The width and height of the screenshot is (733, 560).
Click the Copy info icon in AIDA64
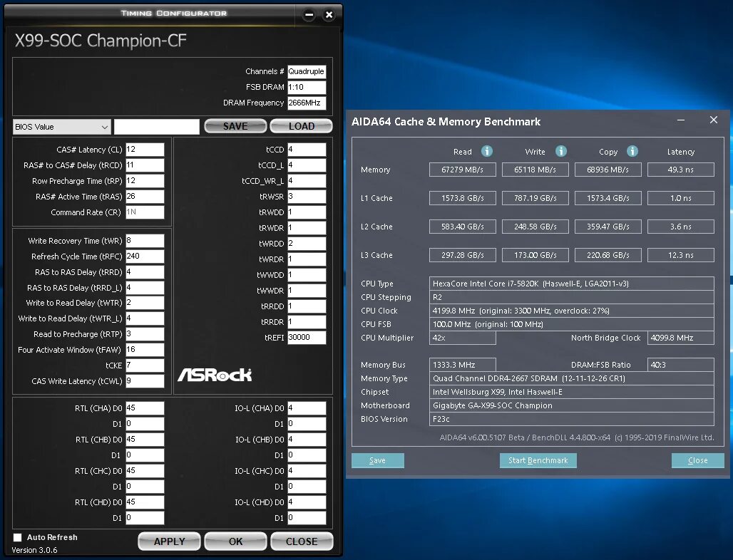632,151
